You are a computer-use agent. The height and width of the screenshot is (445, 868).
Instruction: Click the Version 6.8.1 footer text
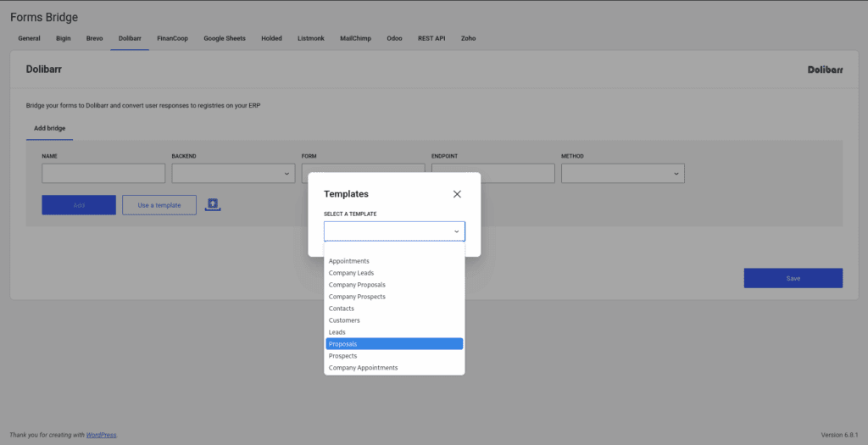coord(839,435)
